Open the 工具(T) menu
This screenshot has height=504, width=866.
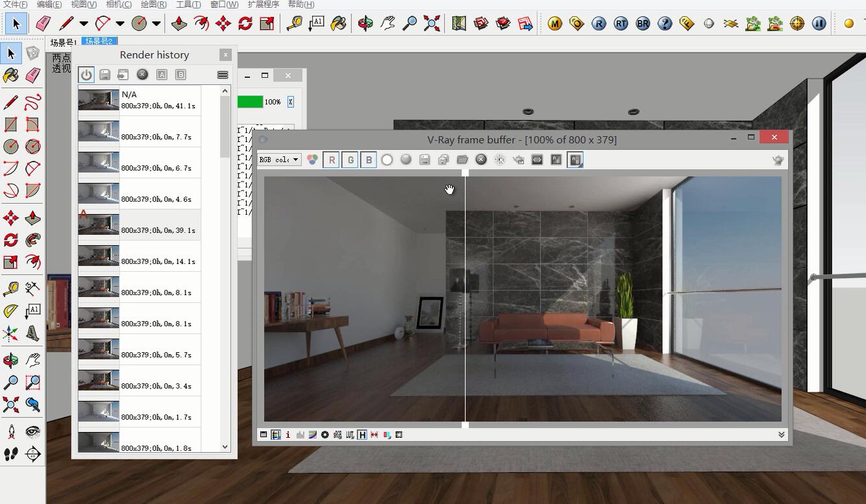[x=188, y=5]
